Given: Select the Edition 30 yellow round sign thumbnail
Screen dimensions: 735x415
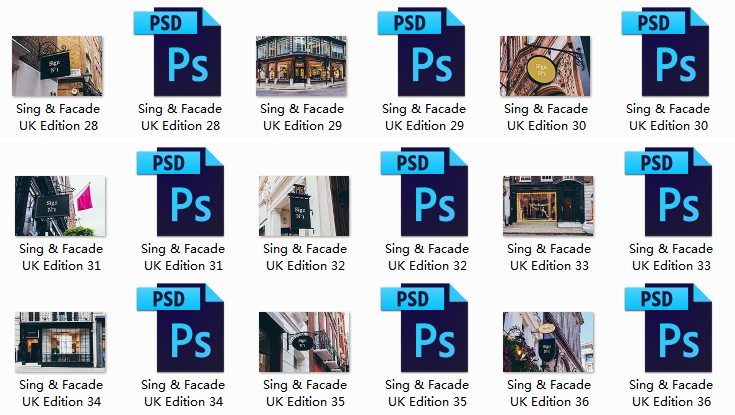Looking at the screenshot, I should tap(545, 66).
